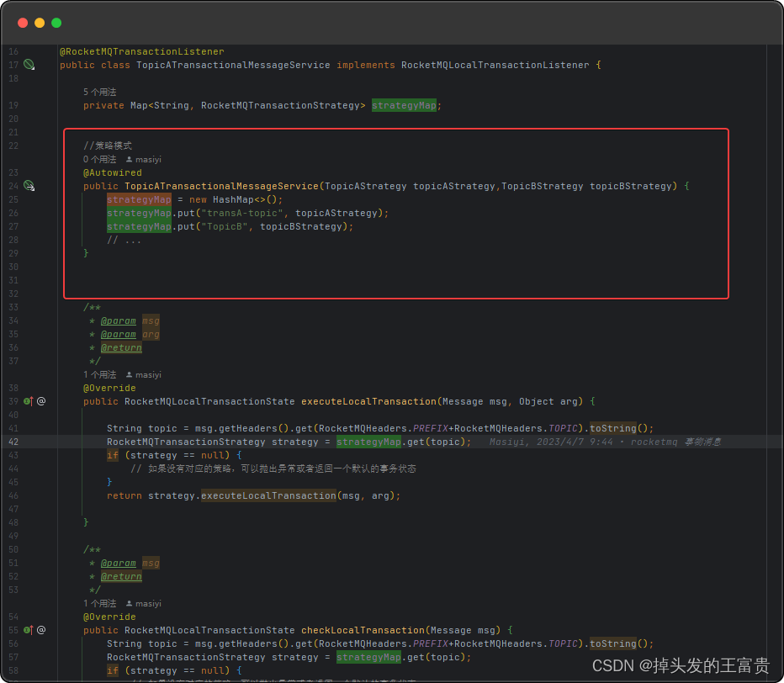Click author 'masiyi' hint above the @Autowired annotation

click(x=144, y=160)
